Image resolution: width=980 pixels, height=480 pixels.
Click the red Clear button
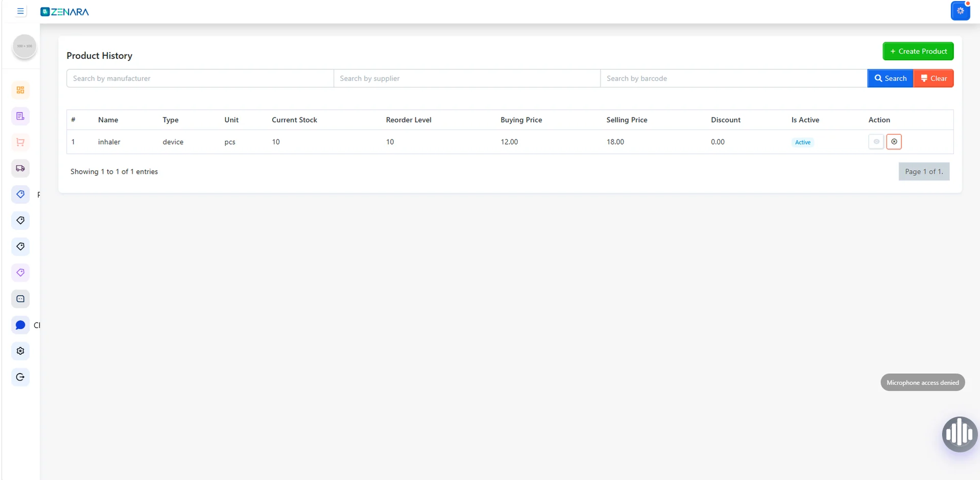pos(933,78)
